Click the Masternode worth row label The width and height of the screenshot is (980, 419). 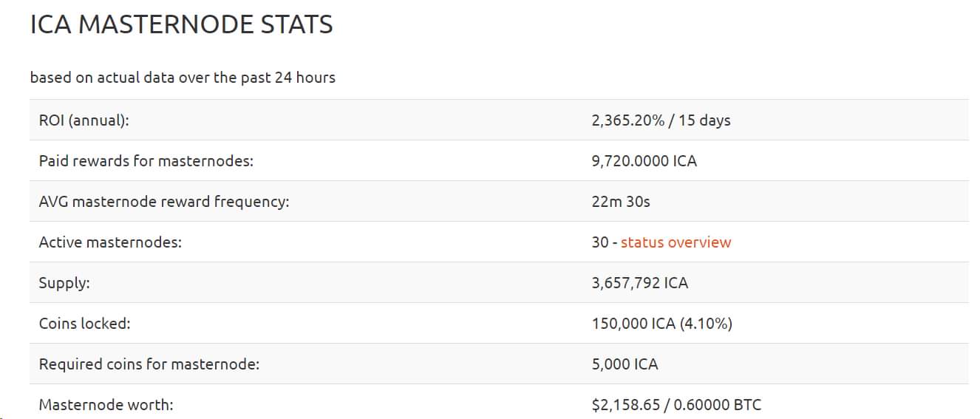[106, 405]
